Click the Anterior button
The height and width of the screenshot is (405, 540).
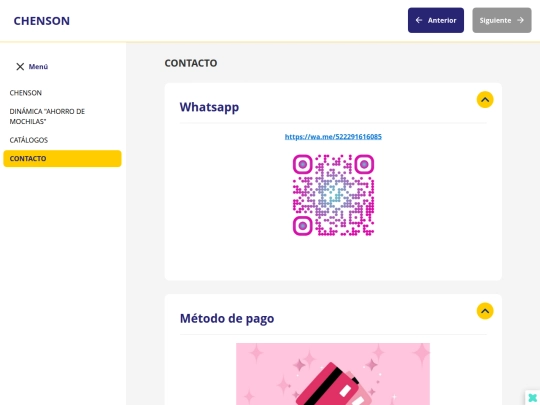436,20
